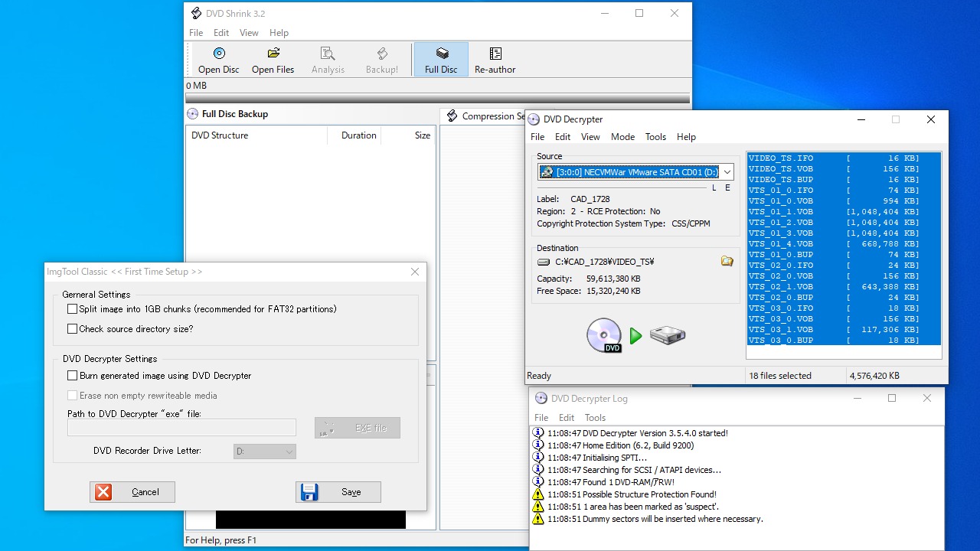Open Edit menu in DVD Shrink
Viewport: 980px width, 551px height.
click(x=221, y=33)
